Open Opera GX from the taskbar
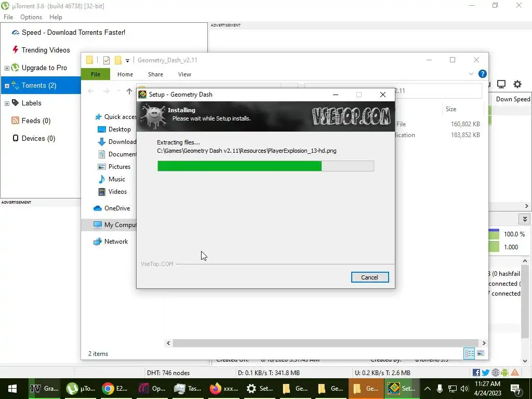Image resolution: width=532 pixels, height=399 pixels. (x=152, y=389)
